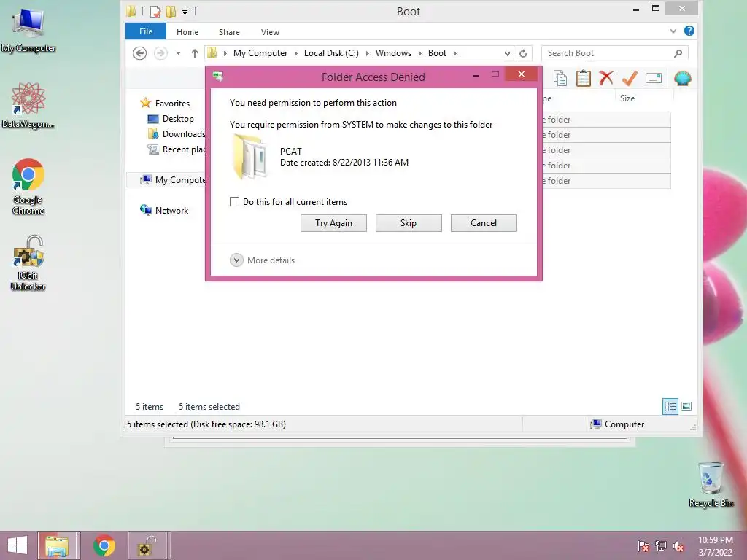This screenshot has height=560, width=747.
Task: Click the muted volume tray icon
Action: [678, 545]
